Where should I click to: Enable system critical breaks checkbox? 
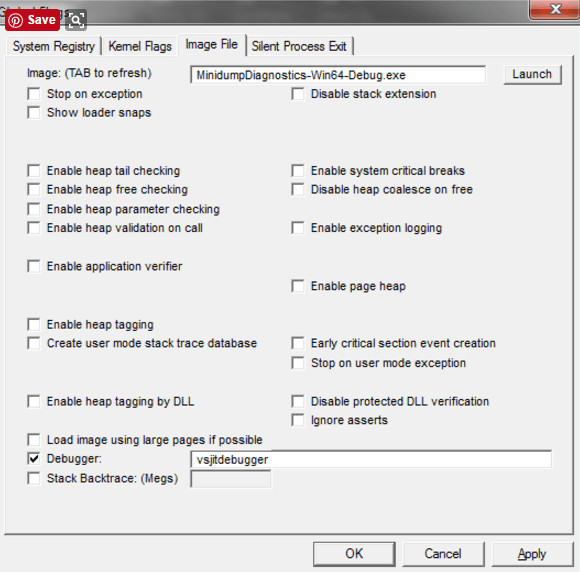point(298,171)
